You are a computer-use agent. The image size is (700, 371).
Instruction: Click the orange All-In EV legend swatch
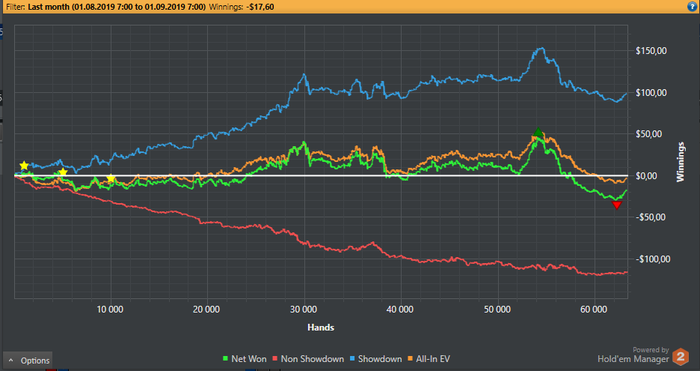pyautogui.click(x=410, y=359)
